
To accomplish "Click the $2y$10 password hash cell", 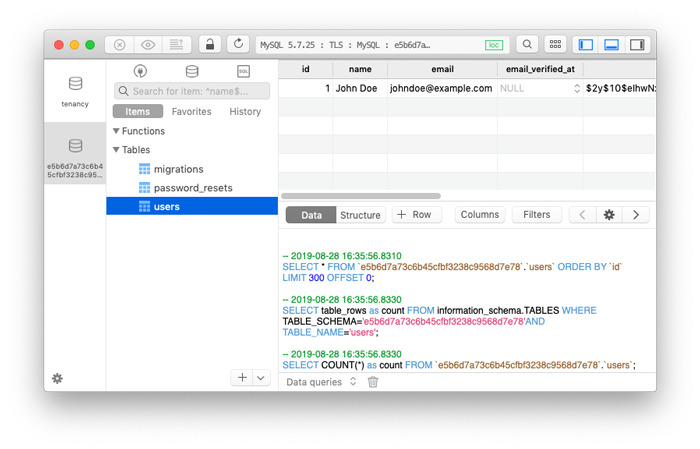I will click(x=620, y=88).
